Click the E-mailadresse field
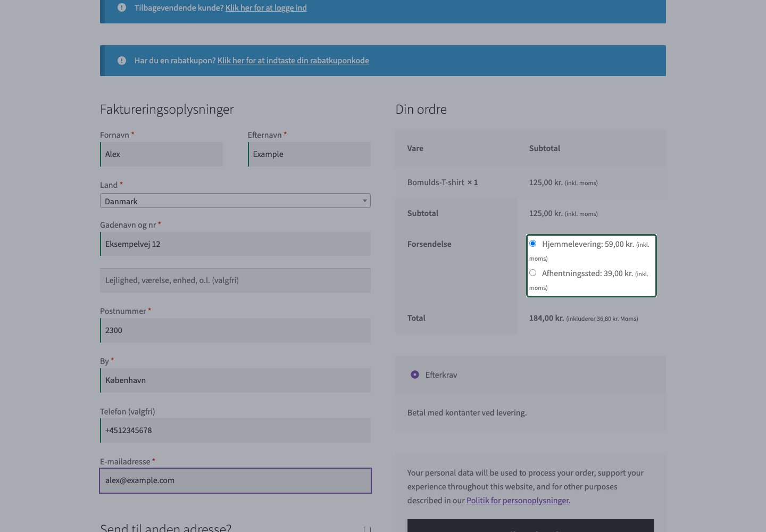Screen dimensions: 766x532 [235, 480]
